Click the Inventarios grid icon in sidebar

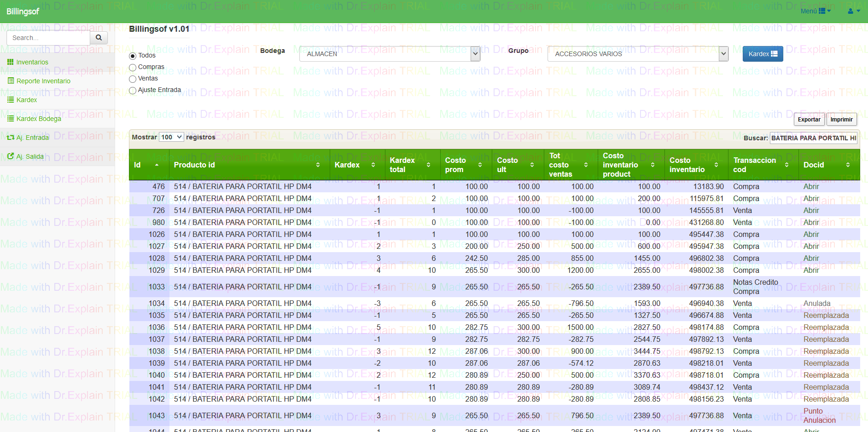coord(10,62)
